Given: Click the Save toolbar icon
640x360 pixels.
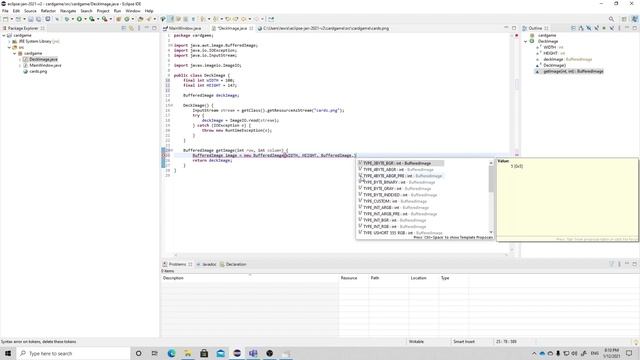Looking at the screenshot, I should [31, 19].
